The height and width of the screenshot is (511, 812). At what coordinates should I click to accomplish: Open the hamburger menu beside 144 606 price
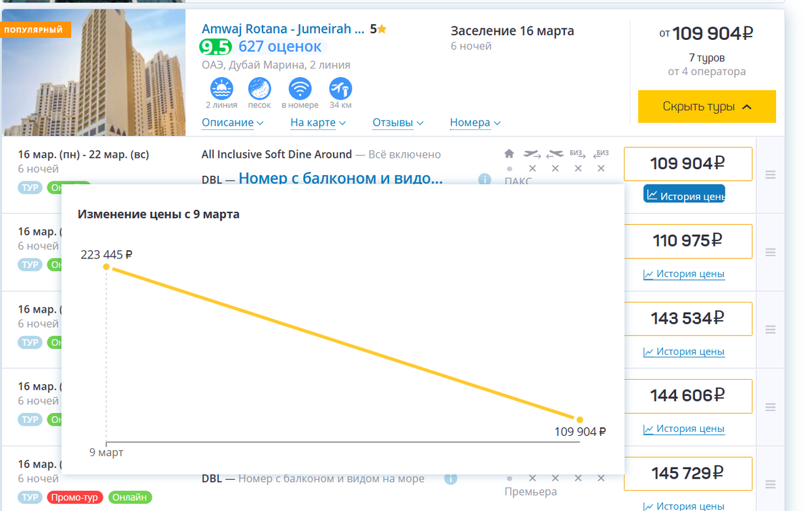[770, 407]
